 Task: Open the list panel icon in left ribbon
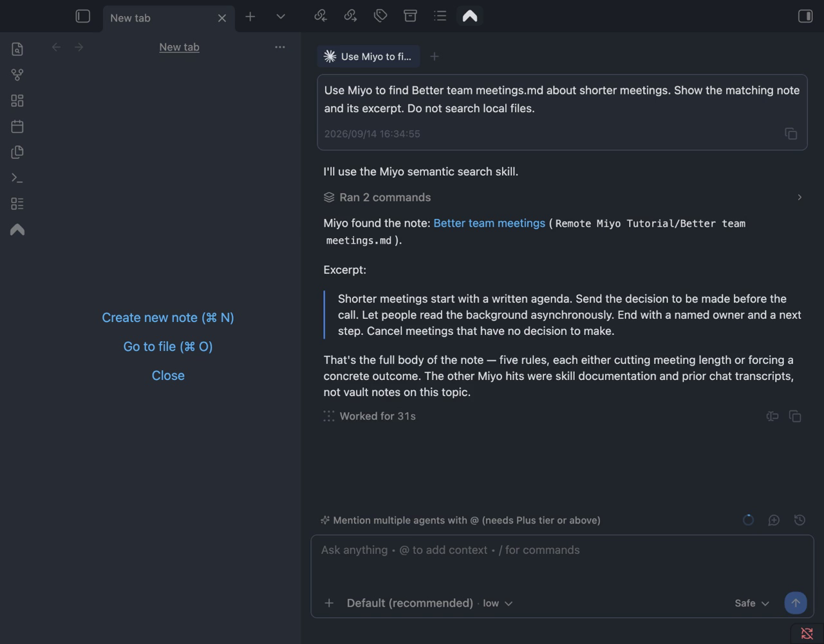[17, 204]
